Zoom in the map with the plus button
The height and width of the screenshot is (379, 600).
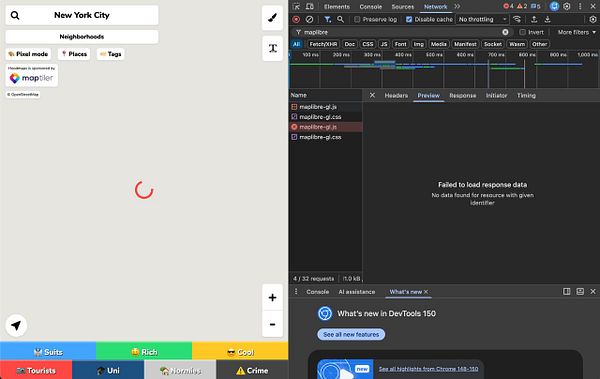pyautogui.click(x=272, y=297)
